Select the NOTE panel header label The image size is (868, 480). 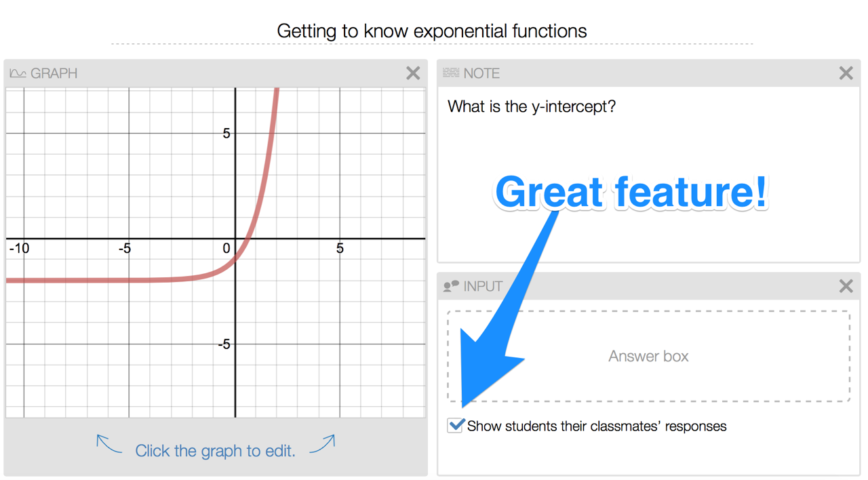(481, 73)
